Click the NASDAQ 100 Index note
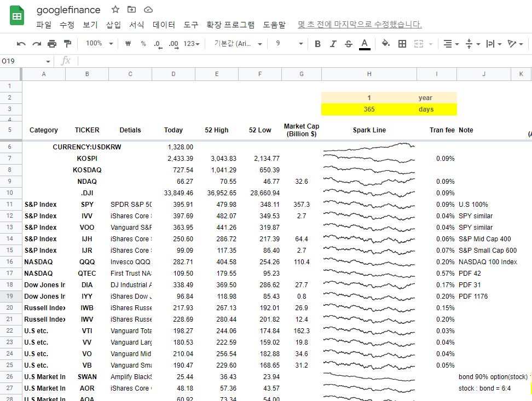Image resolution: width=532 pixels, height=401 pixels. point(488,262)
